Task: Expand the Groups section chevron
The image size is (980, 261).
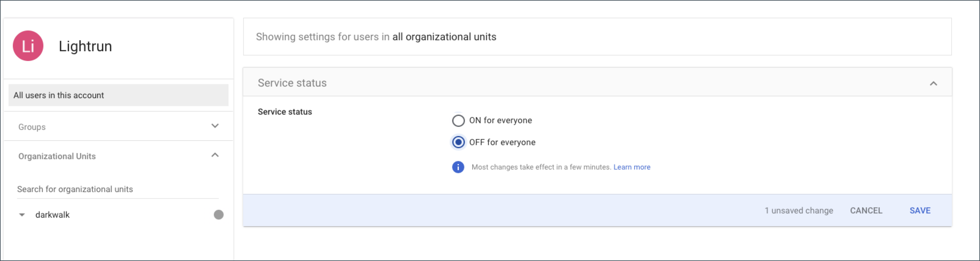Action: click(215, 126)
